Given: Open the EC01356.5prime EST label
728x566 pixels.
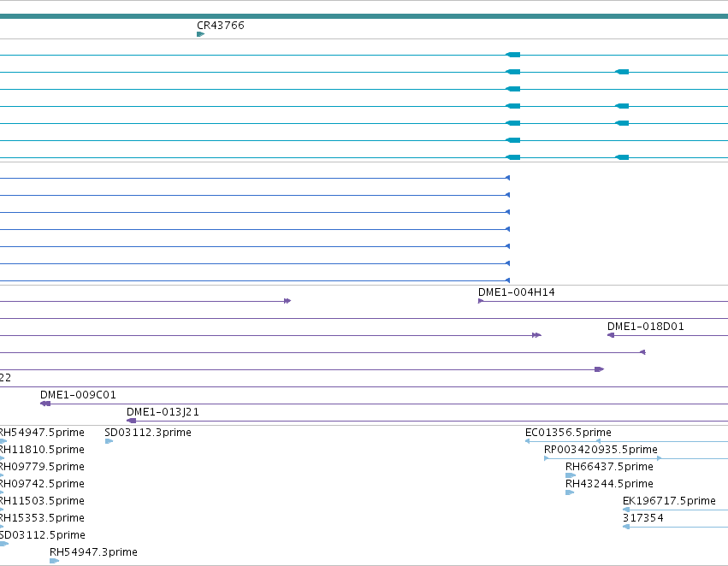Looking at the screenshot, I should (568, 433).
